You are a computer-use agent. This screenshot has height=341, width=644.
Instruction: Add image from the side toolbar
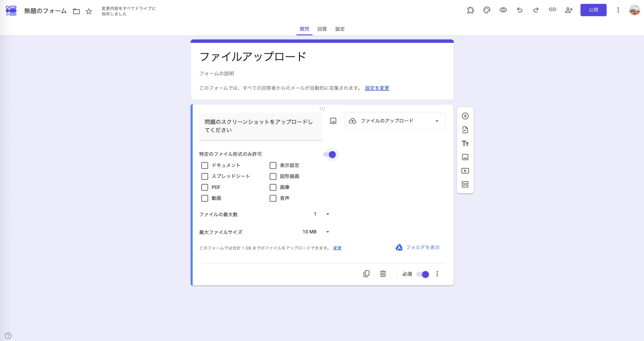pyautogui.click(x=465, y=157)
